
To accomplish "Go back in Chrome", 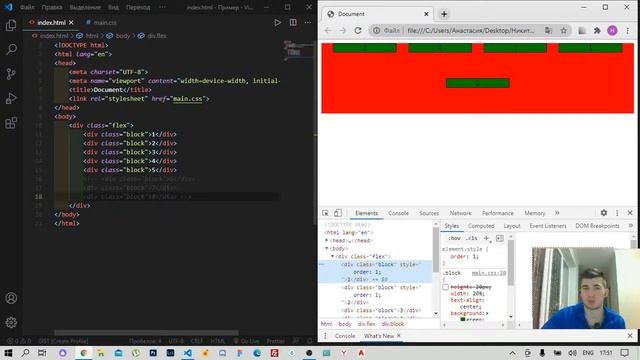I will coord(328,31).
